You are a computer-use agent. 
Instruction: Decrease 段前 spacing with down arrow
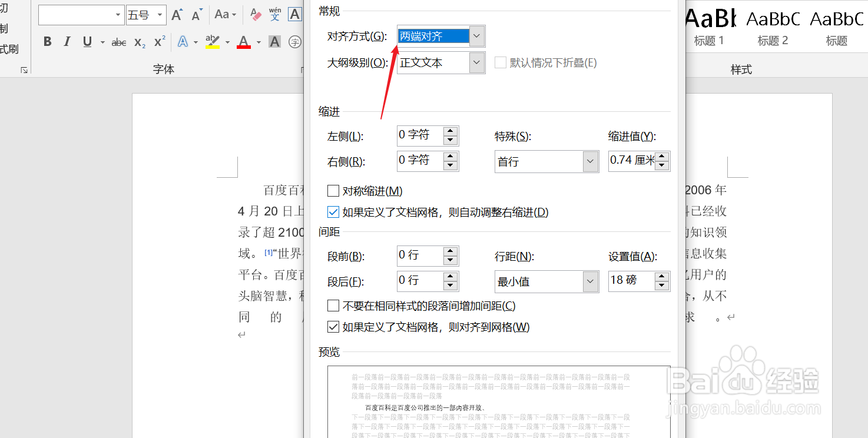(x=450, y=260)
